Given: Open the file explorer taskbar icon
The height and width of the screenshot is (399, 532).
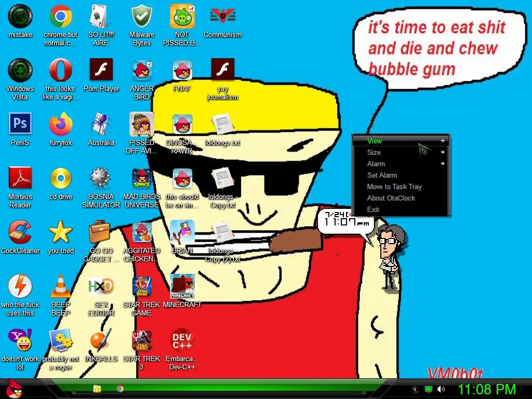Looking at the screenshot, I should [97, 389].
